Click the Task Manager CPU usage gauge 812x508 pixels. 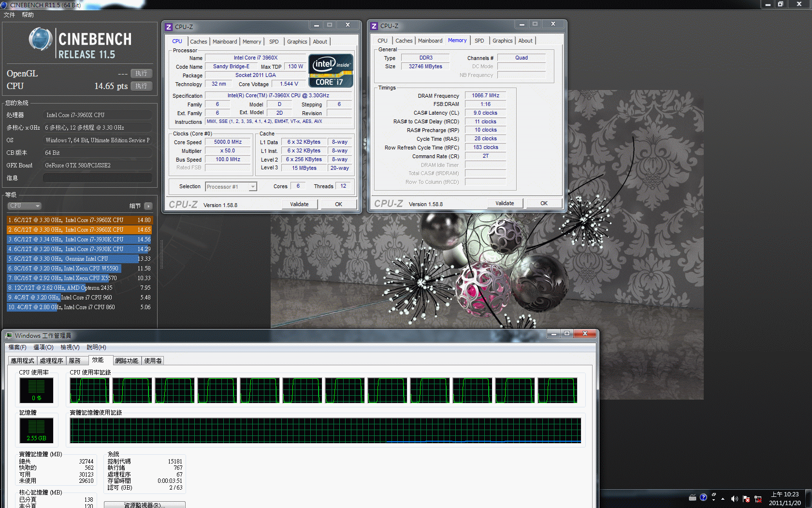[36, 390]
